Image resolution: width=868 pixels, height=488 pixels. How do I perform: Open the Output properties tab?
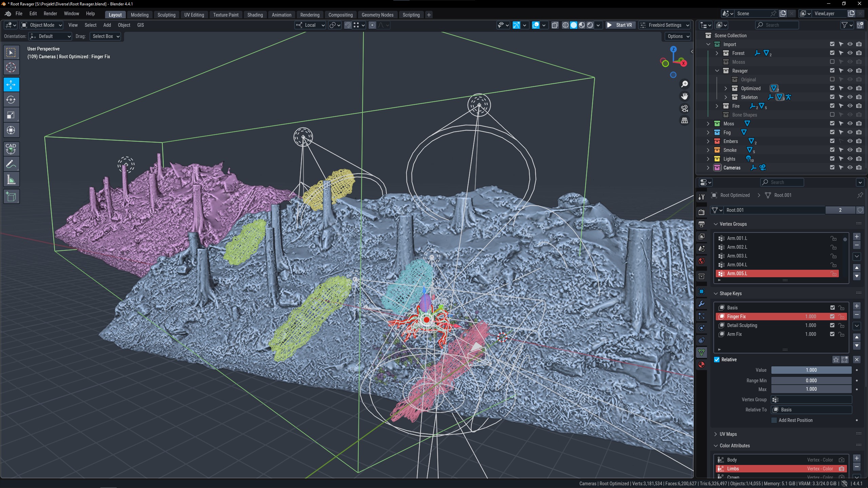(x=702, y=224)
